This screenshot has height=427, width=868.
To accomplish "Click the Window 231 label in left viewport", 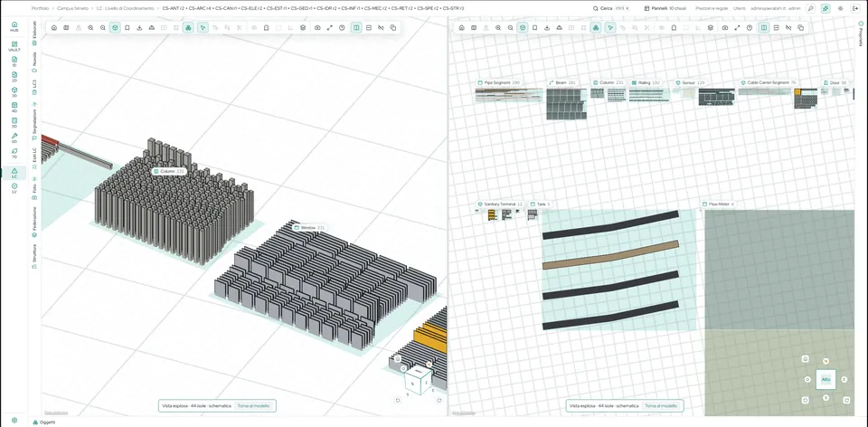I will (x=309, y=228).
